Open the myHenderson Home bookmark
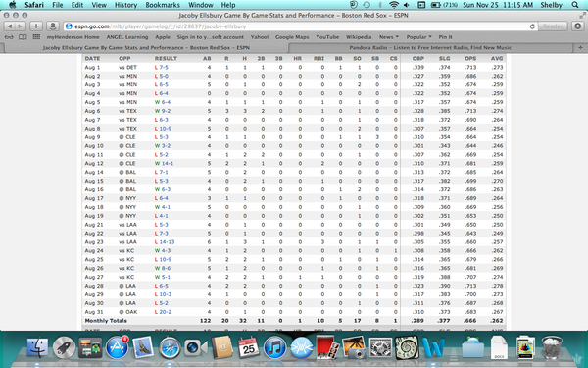588x368 pixels. tap(73, 37)
